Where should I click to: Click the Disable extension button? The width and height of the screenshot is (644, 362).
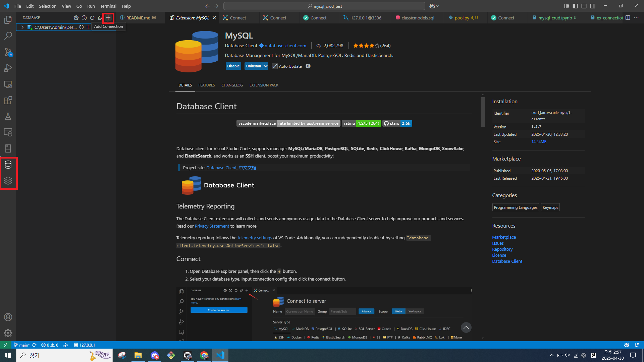pyautogui.click(x=233, y=66)
